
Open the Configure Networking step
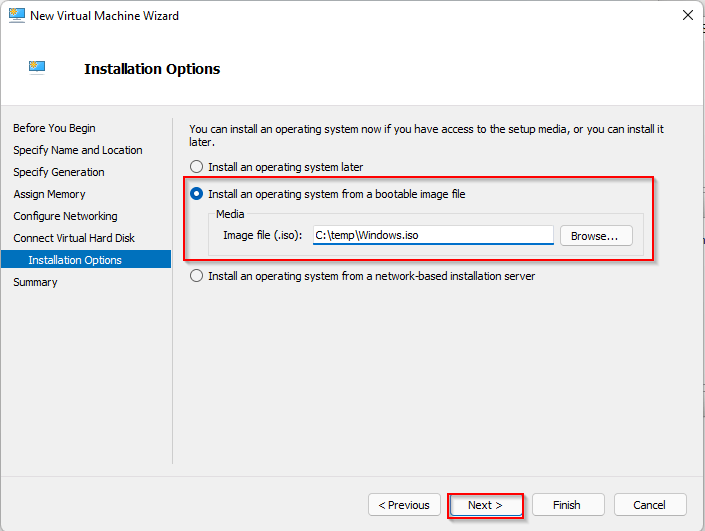tap(65, 216)
